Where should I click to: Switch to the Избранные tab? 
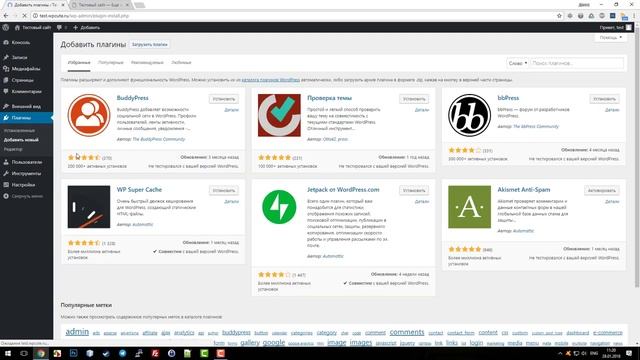pos(79,63)
